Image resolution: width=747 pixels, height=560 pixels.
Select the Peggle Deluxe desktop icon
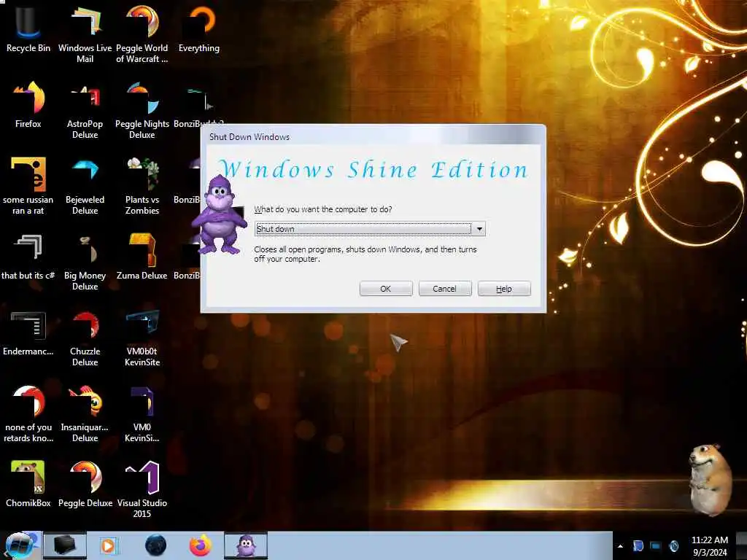tap(85, 483)
